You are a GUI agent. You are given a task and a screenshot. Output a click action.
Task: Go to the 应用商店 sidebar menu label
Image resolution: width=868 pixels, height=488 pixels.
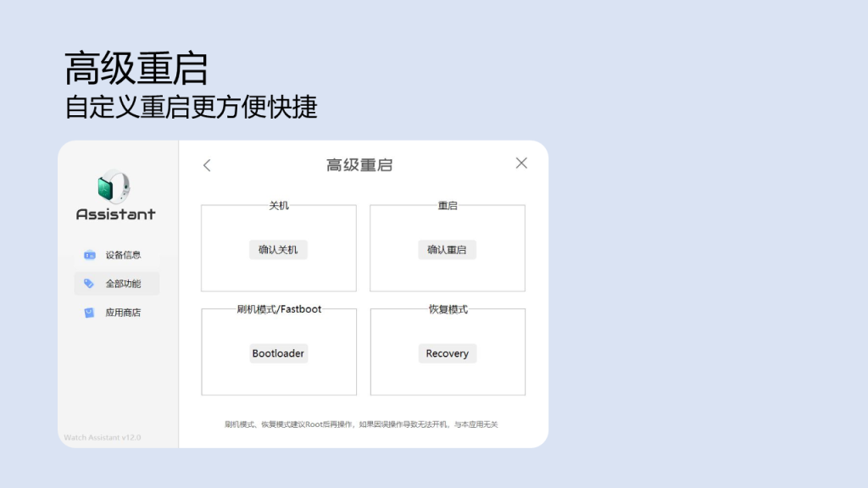(123, 313)
